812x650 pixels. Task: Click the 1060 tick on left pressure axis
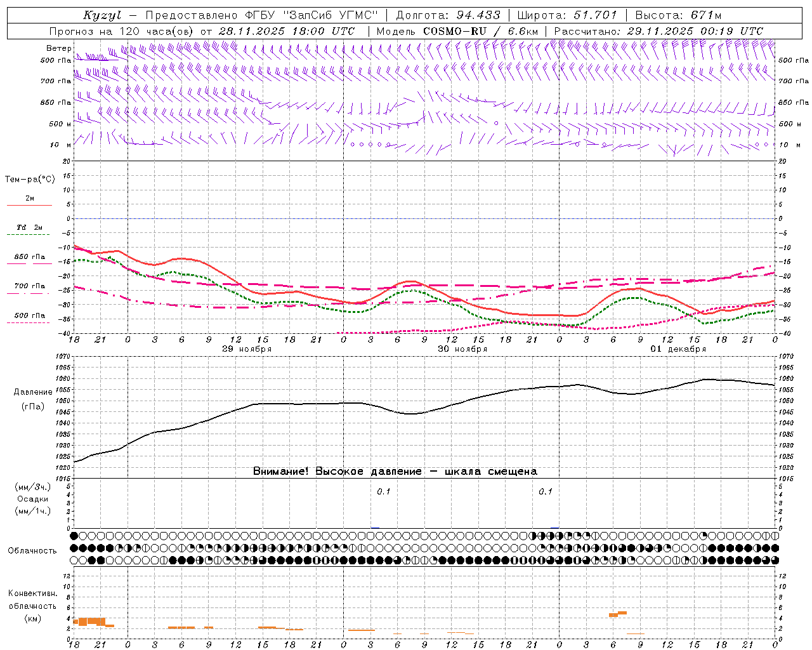click(x=65, y=379)
